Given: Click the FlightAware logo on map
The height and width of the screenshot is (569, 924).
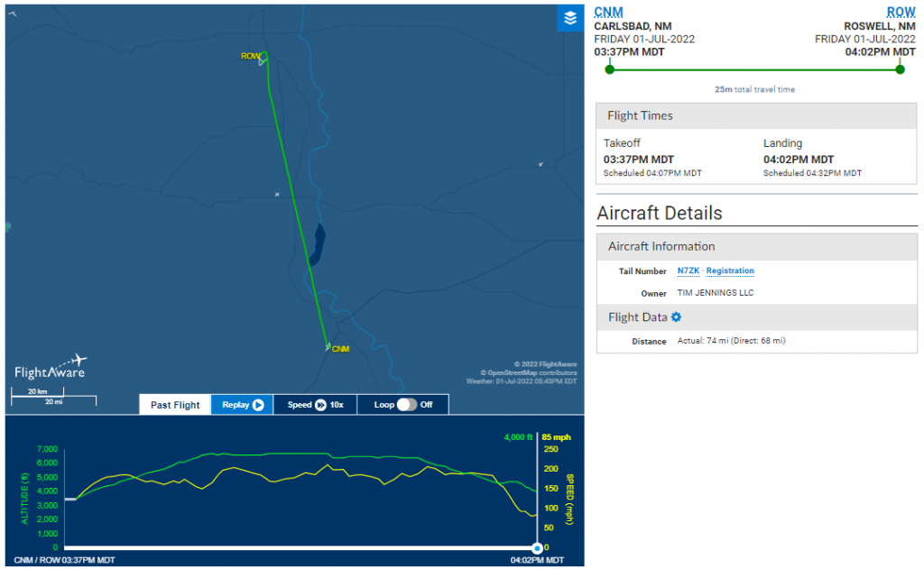Looking at the screenshot, I should [50, 368].
